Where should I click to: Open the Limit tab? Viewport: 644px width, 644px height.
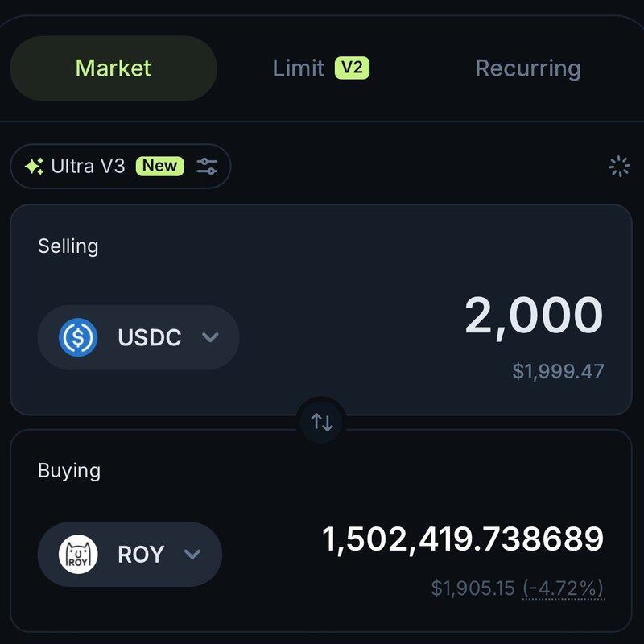click(x=299, y=68)
